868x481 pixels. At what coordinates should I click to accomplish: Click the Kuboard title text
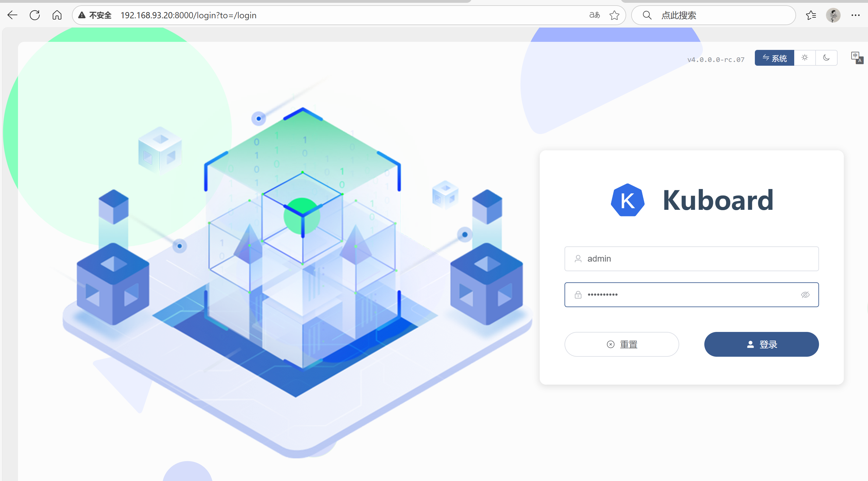tap(718, 200)
